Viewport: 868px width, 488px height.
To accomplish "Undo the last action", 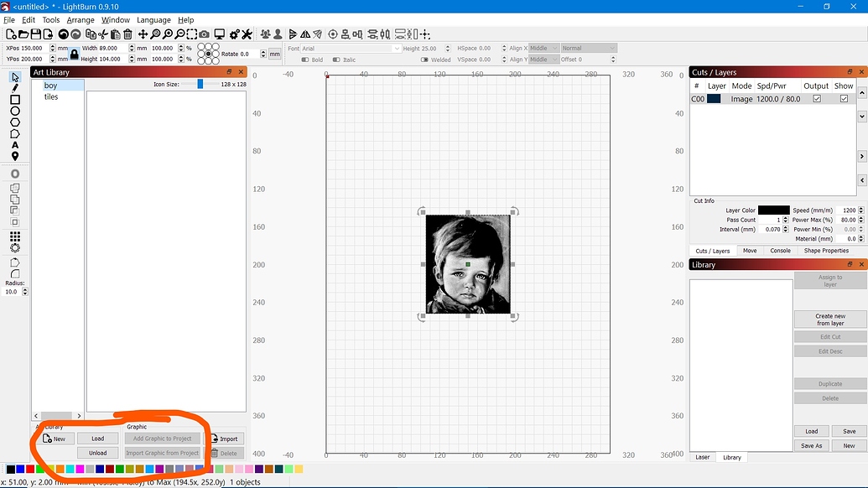I will [x=63, y=34].
